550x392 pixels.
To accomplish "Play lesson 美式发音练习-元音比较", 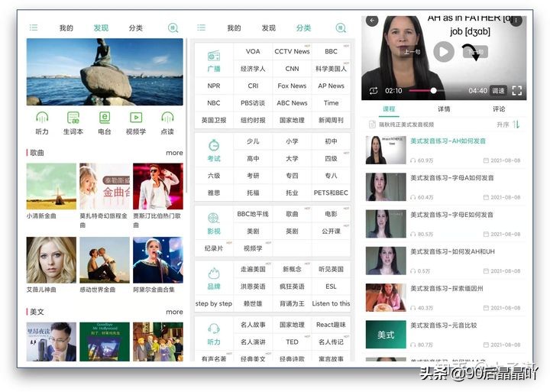I will coord(444,335).
